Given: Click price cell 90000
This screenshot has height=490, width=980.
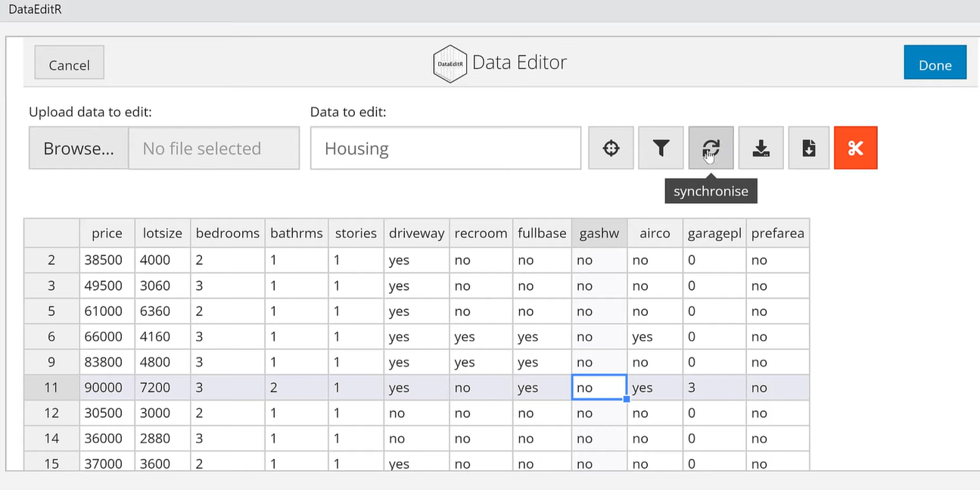Looking at the screenshot, I should [107, 388].
